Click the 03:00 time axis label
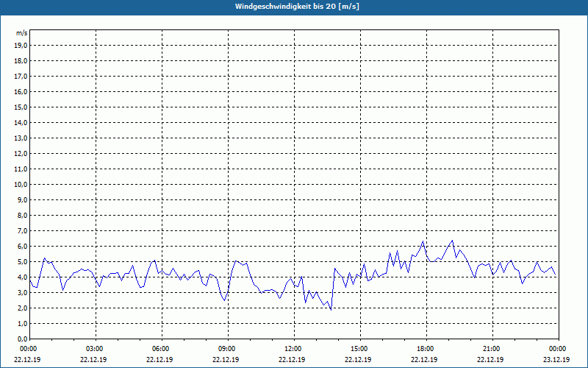The height and width of the screenshot is (368, 588). click(x=95, y=349)
